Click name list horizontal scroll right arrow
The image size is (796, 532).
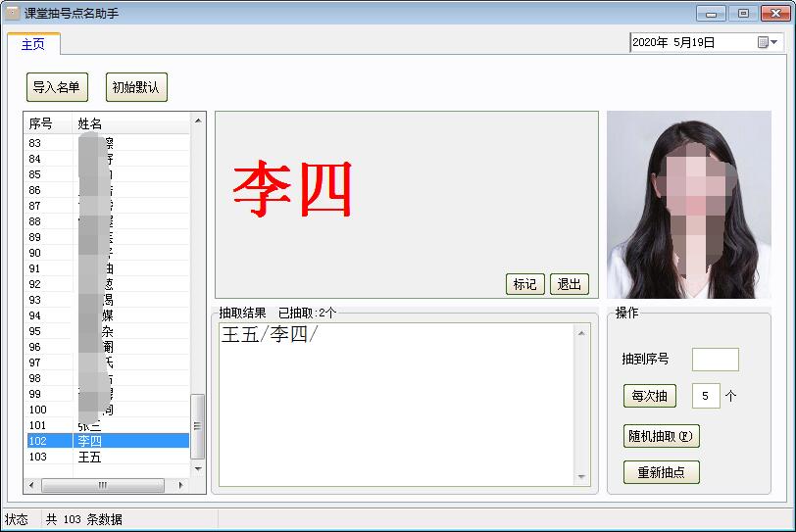point(180,485)
